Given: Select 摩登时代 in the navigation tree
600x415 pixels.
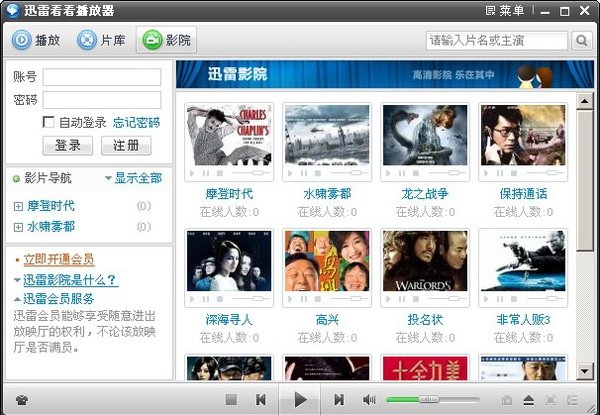Looking at the screenshot, I should pos(51,206).
